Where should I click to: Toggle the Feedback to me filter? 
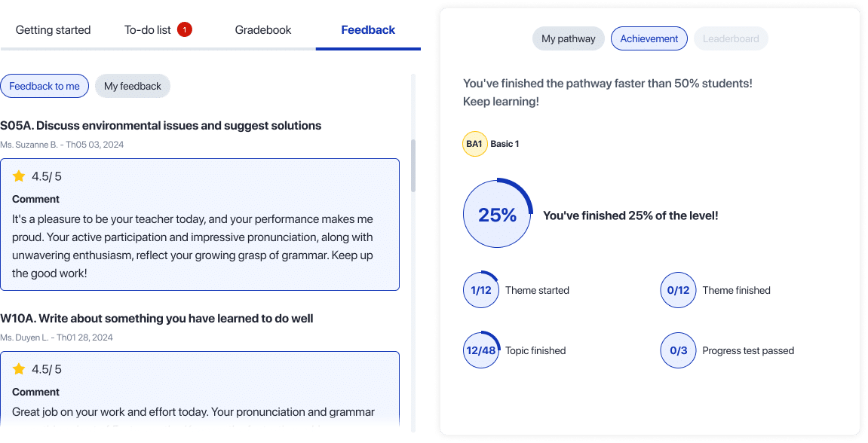coord(44,86)
